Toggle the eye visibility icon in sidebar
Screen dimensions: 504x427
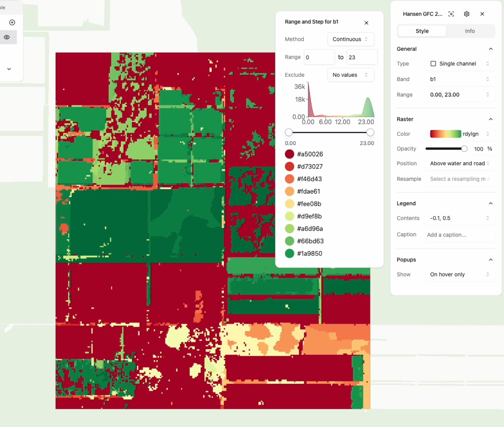tap(7, 37)
